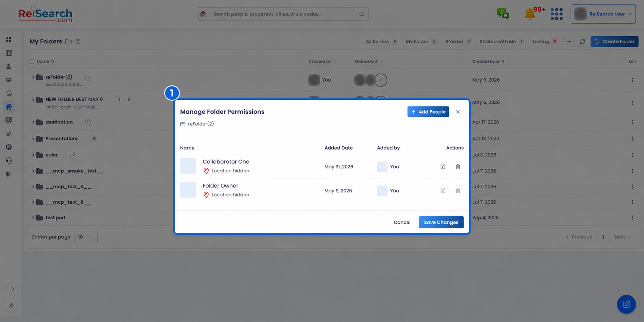Viewport: 644px width, 322px height.
Task: Save Changes in permissions dialog
Action: tap(441, 222)
